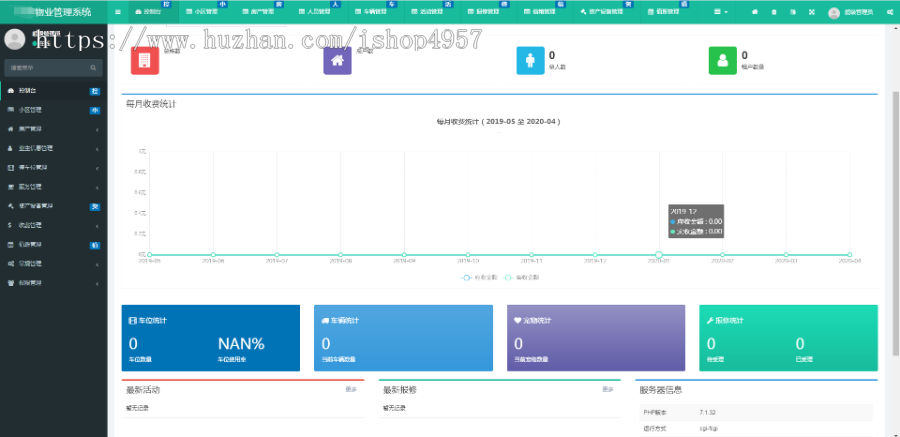900x437 pixels.
Task: Click the profile avatar in the sidebar
Action: coord(14,39)
